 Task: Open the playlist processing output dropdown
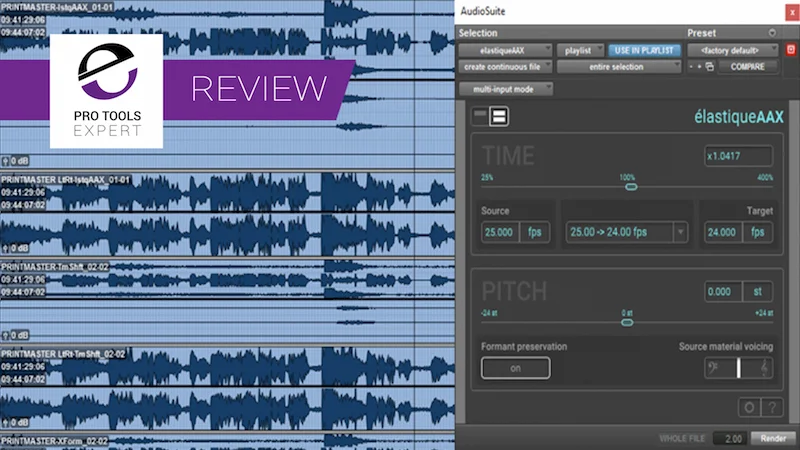coord(580,51)
